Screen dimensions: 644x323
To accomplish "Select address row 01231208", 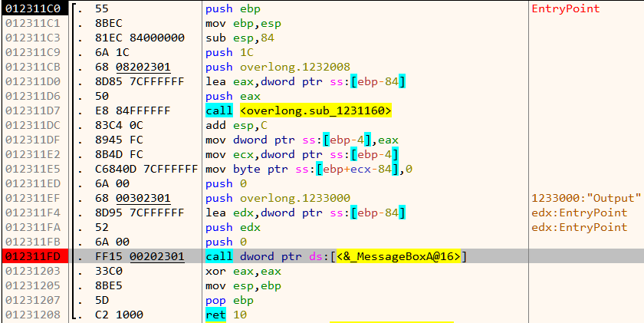I will pos(33,315).
